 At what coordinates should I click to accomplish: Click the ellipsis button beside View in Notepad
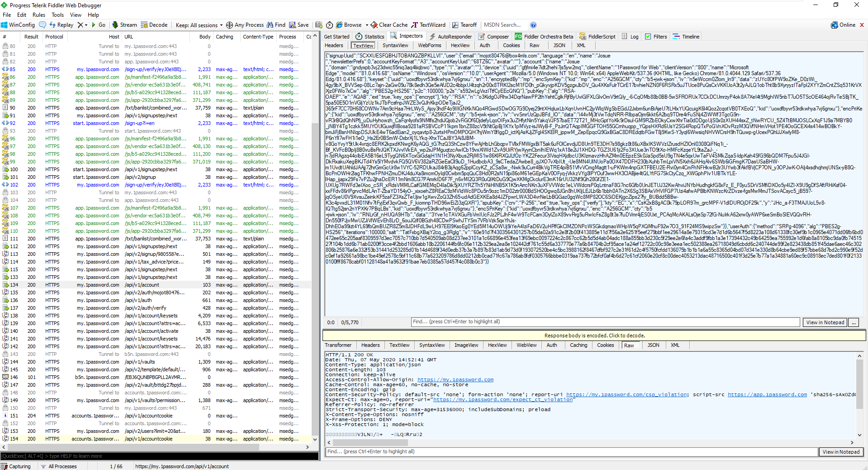[x=854, y=322]
